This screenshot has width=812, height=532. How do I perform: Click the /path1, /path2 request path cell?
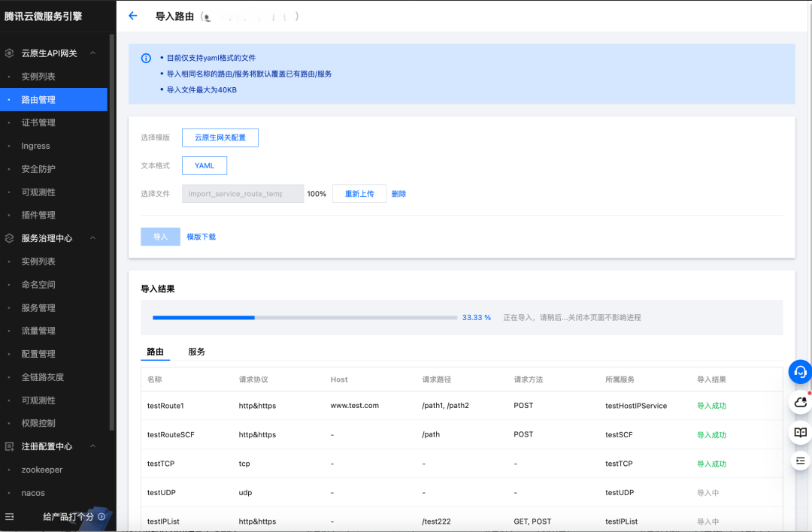445,406
